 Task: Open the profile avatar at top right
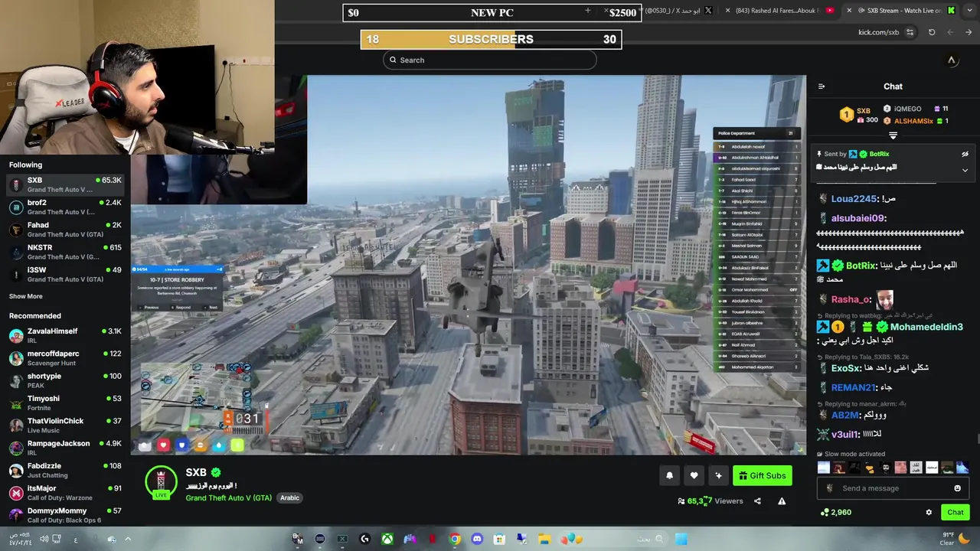(x=952, y=60)
